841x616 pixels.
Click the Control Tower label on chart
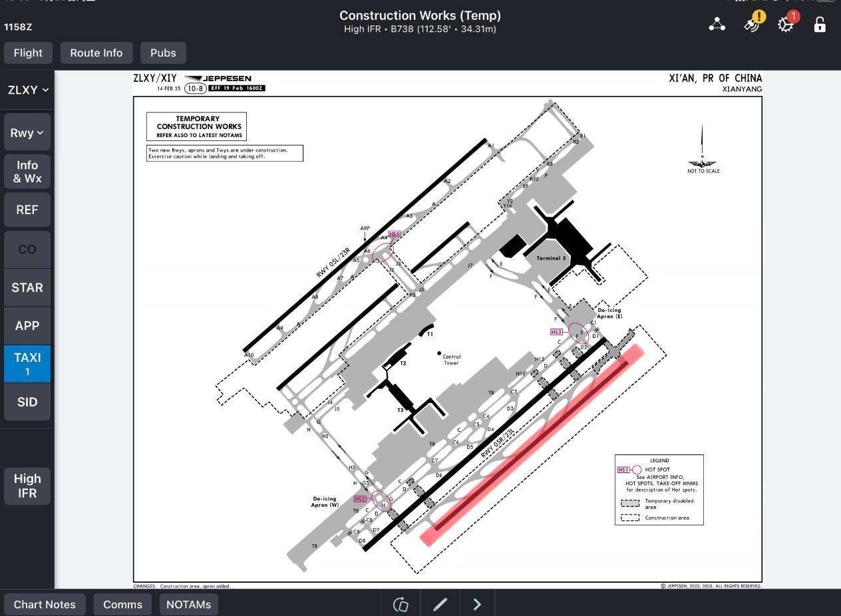452,360
